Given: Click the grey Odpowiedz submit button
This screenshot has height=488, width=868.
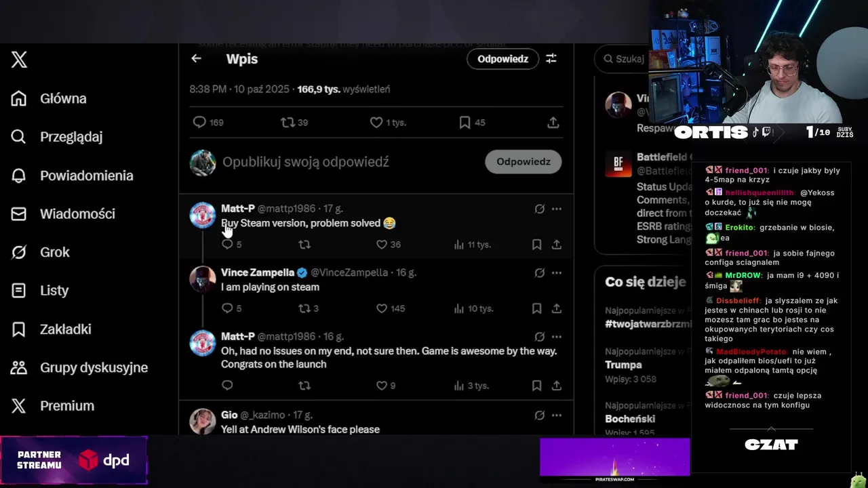Looking at the screenshot, I should pos(523,162).
